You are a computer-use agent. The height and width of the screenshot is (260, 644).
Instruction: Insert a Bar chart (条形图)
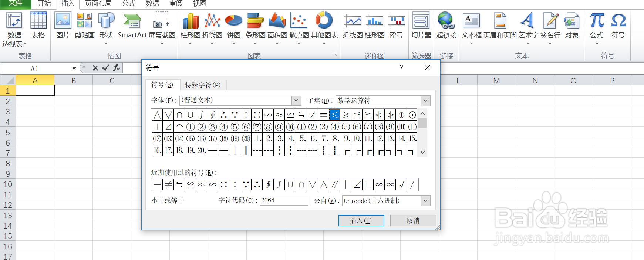click(x=256, y=29)
